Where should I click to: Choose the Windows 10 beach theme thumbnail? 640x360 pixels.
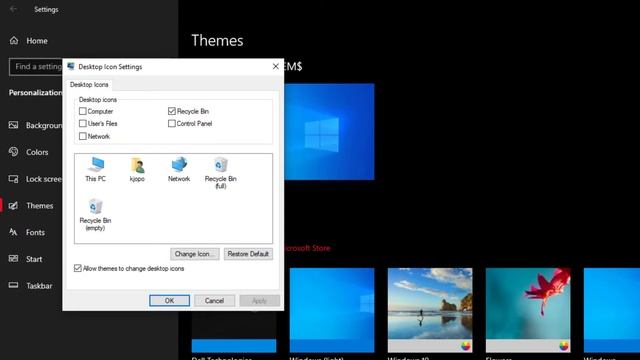[430, 310]
